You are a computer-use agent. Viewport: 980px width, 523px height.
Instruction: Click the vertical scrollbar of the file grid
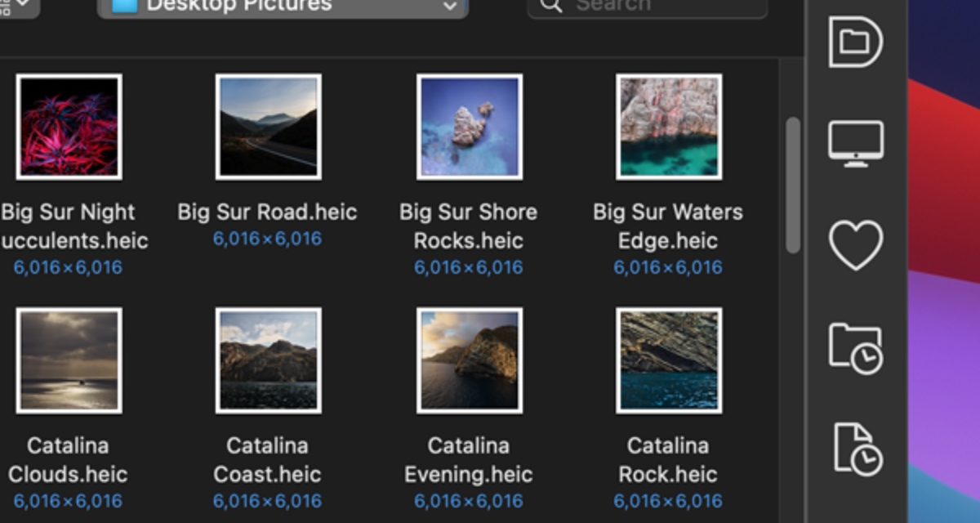(x=792, y=186)
